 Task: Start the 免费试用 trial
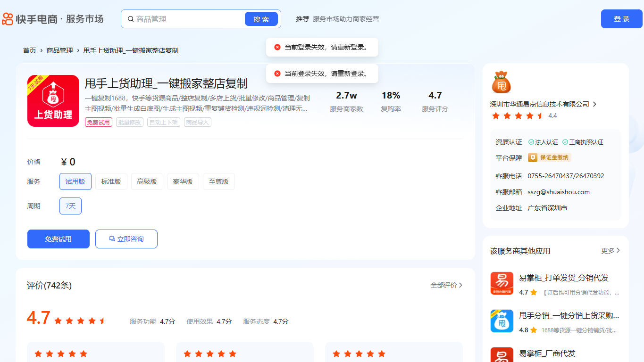(x=59, y=239)
